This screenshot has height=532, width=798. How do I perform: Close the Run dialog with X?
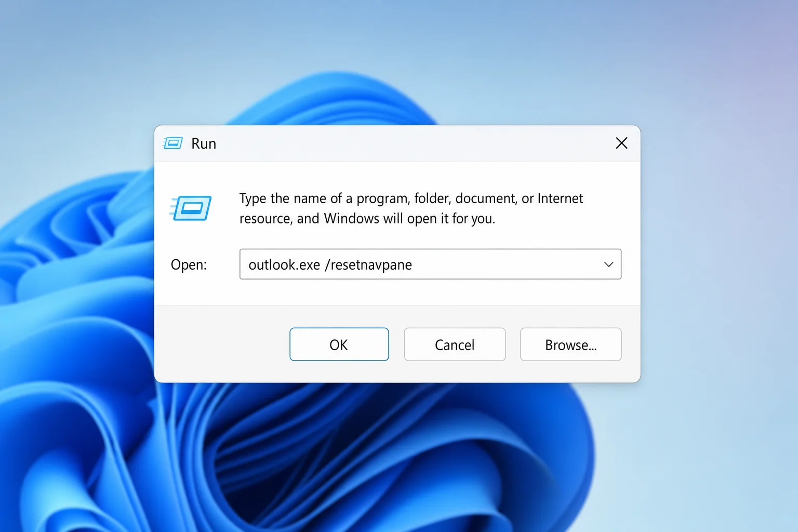[x=621, y=143]
